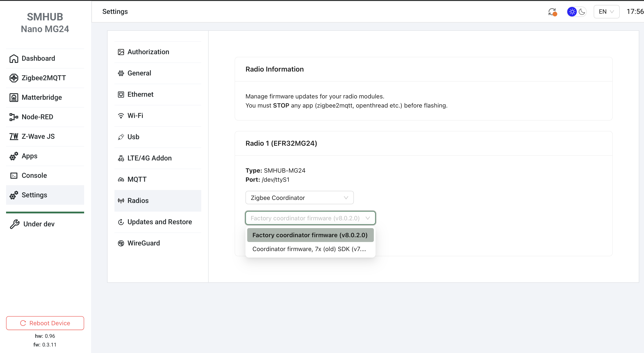The image size is (644, 353).
Task: Open the EN language dropdown
Action: coord(606,12)
